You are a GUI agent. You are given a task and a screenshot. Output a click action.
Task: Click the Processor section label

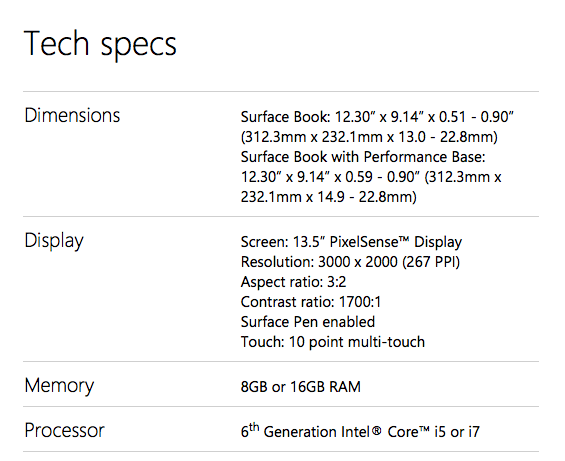[x=64, y=430]
